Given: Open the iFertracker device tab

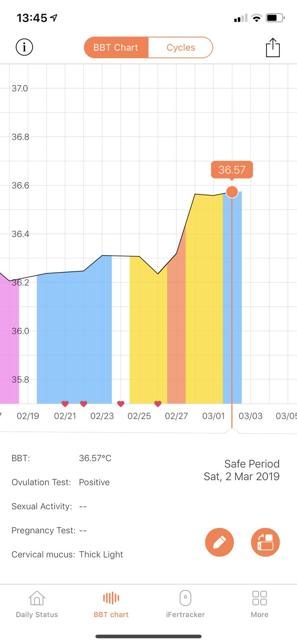Looking at the screenshot, I should click(x=185, y=604).
